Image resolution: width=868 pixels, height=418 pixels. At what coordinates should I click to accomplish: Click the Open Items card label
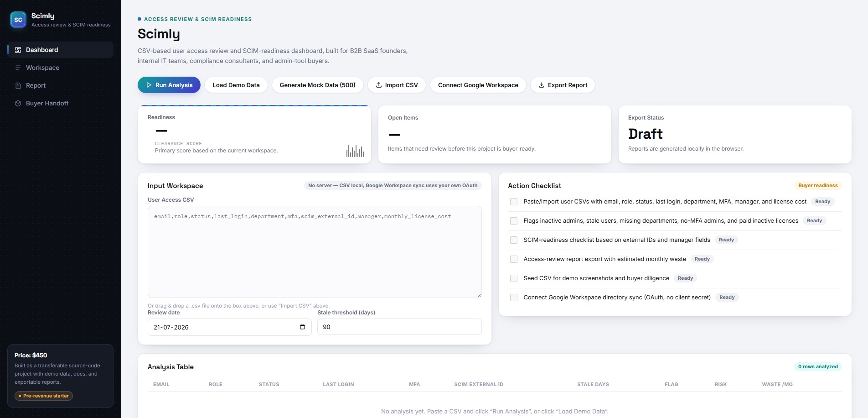point(403,118)
